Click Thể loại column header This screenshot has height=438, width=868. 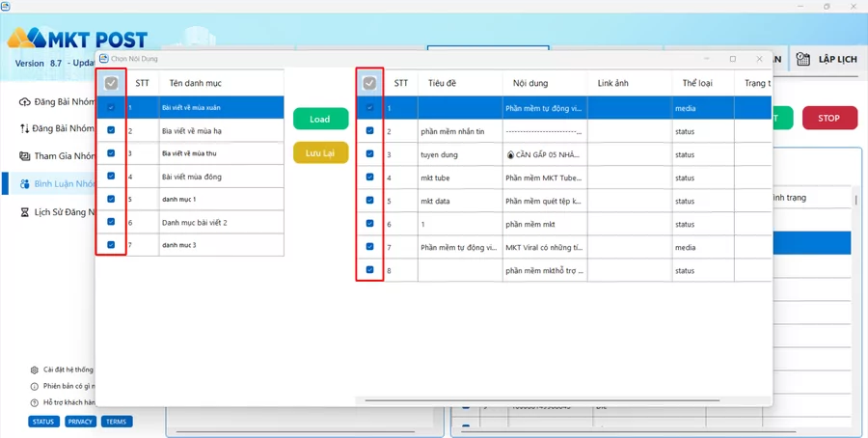[697, 83]
